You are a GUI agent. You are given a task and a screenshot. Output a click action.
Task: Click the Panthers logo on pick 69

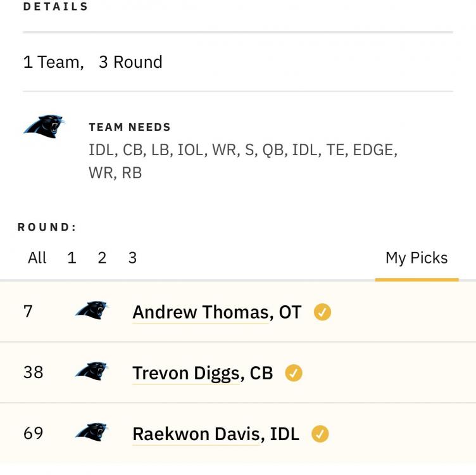coord(92,432)
